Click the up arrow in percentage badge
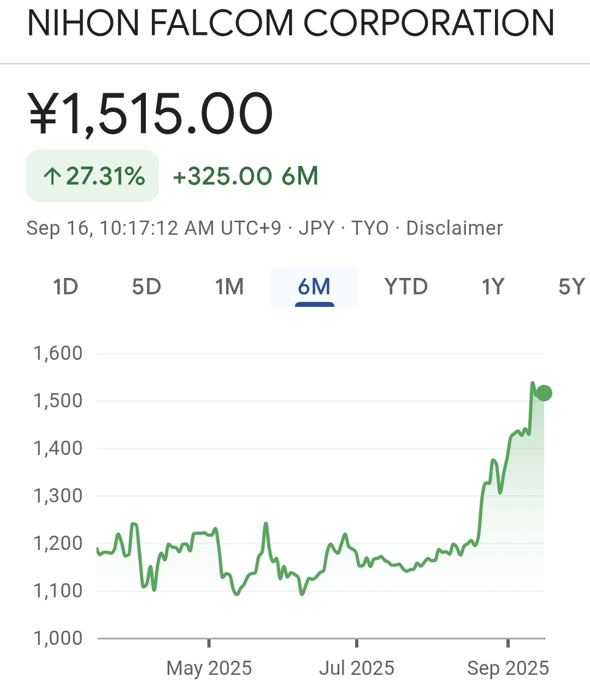 tap(52, 176)
